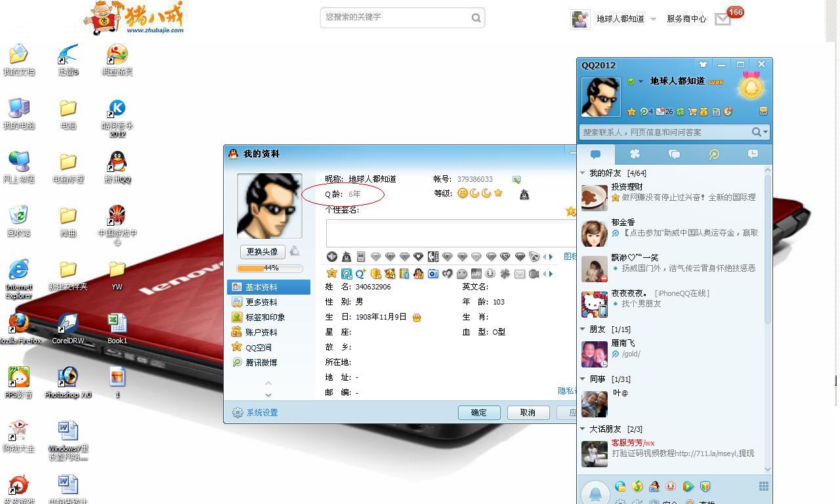Click the shopping cart icon in QQ header
Image resolution: width=840 pixels, height=504 pixels.
pos(692,112)
